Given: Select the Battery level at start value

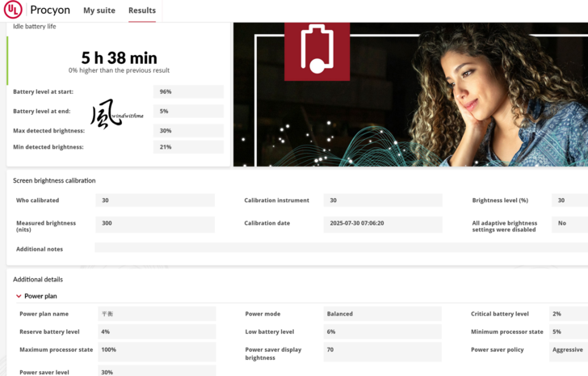Looking at the screenshot, I should point(187,92).
